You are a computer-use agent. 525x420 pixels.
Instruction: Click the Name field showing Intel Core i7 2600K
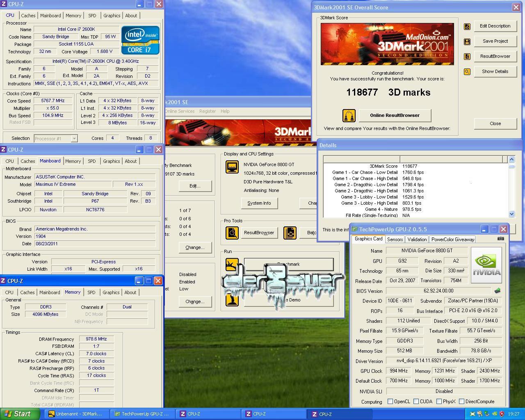pyautogui.click(x=76, y=29)
